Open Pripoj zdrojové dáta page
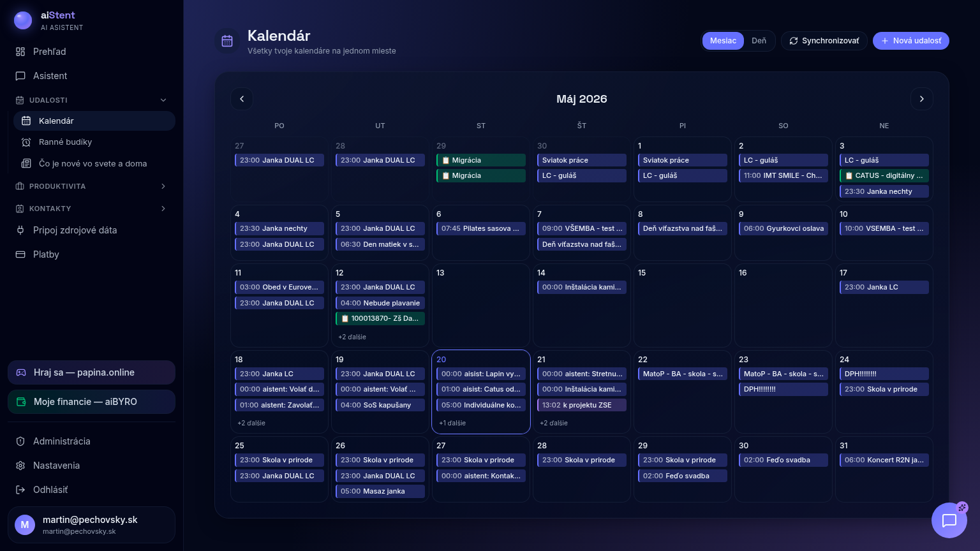Viewport: 980px width, 551px height. (x=91, y=230)
